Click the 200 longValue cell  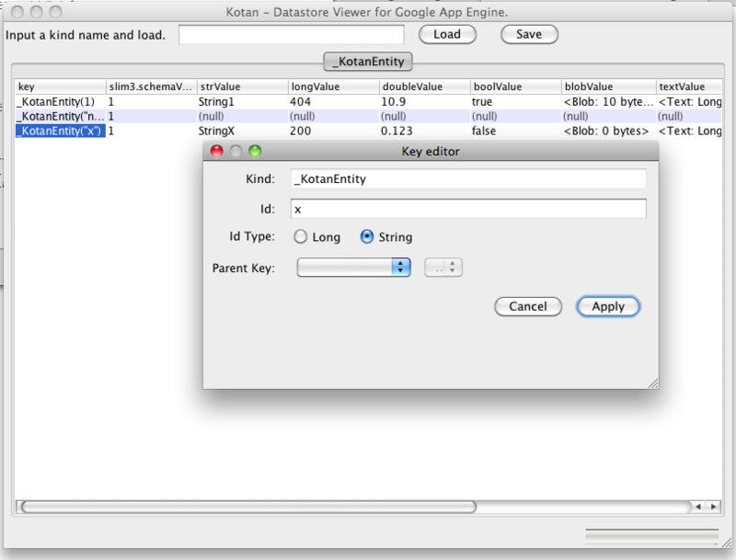pos(334,131)
